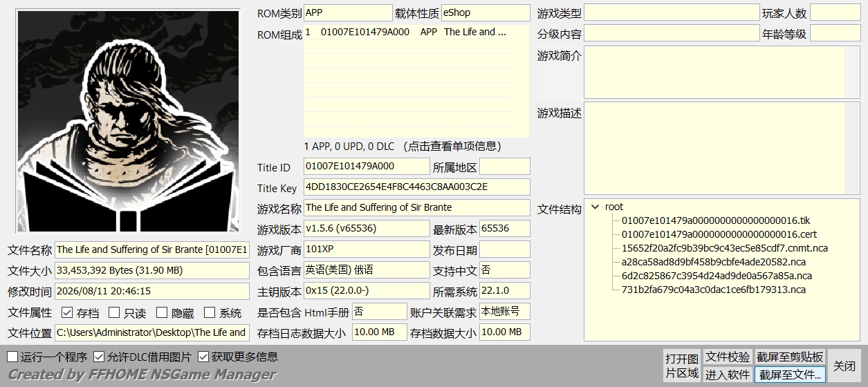
Task: Click the 所需系统 field 22.1.0
Action: [504, 291]
